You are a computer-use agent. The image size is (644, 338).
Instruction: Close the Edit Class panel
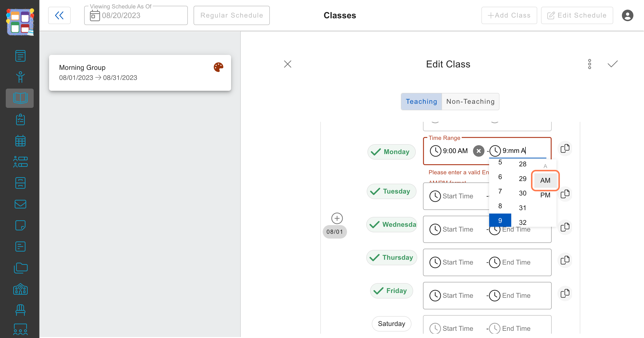(x=288, y=64)
